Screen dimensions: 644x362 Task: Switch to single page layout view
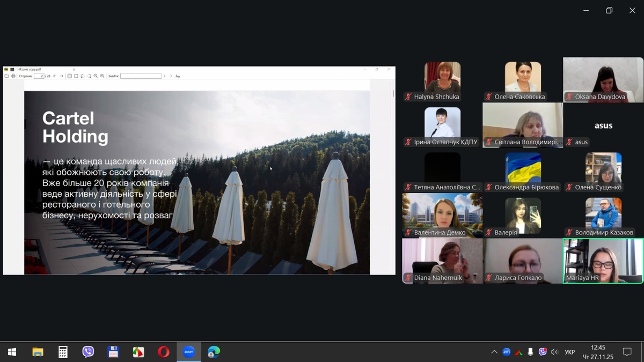(76, 76)
